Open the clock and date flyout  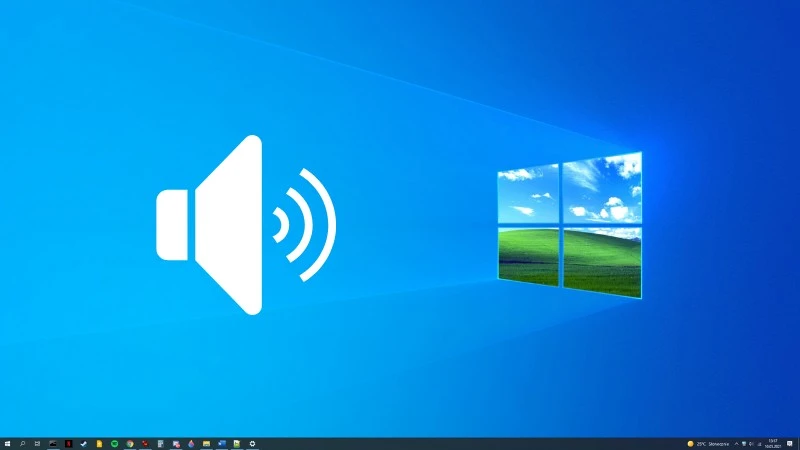pyautogui.click(x=773, y=444)
